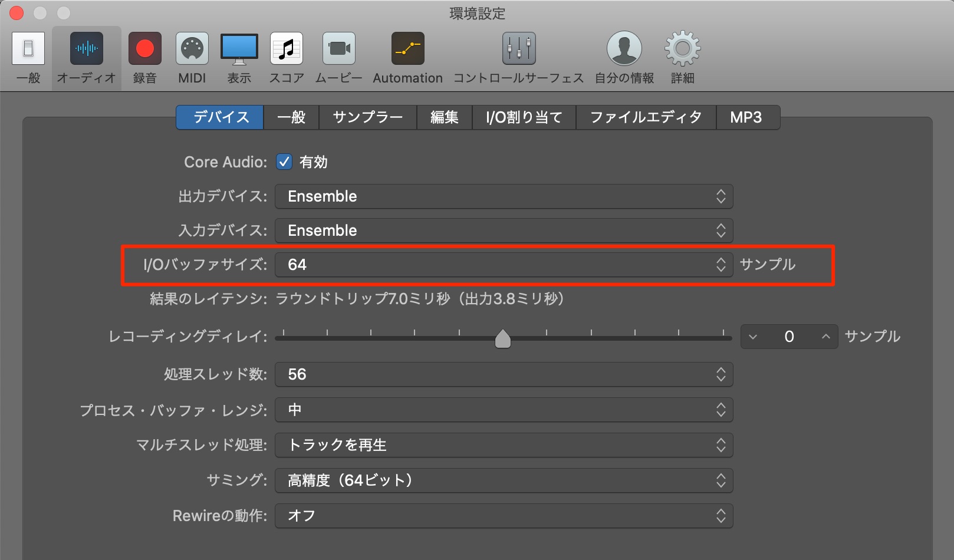Switch to the MP3 tab

point(748,117)
